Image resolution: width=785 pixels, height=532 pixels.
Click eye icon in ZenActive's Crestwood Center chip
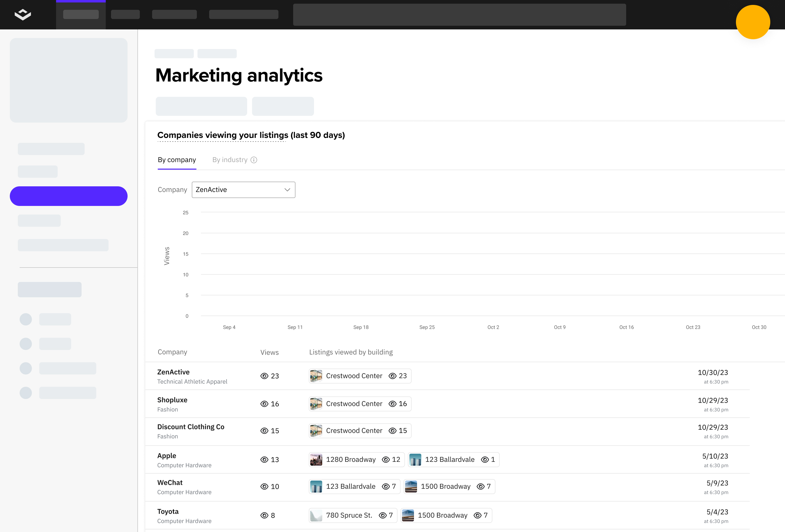tap(392, 376)
